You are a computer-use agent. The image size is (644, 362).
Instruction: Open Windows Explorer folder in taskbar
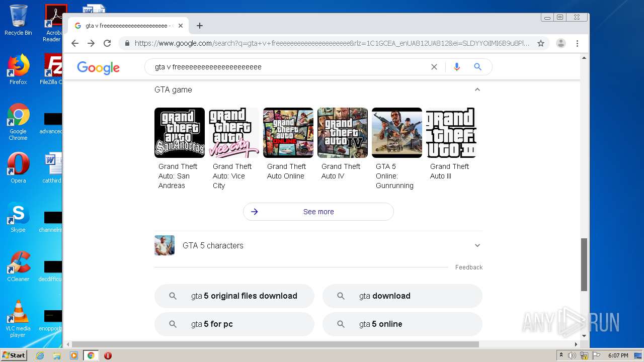(57, 355)
